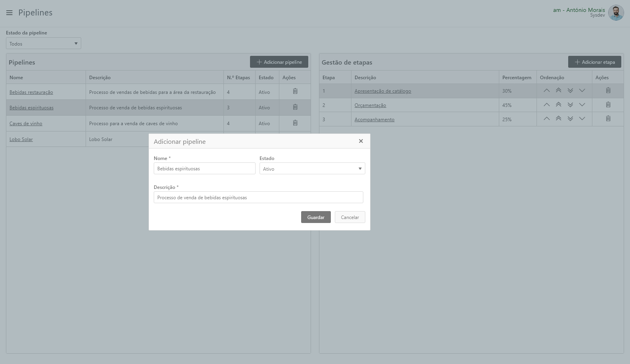Open the Estado dropdown in dialog

[312, 169]
